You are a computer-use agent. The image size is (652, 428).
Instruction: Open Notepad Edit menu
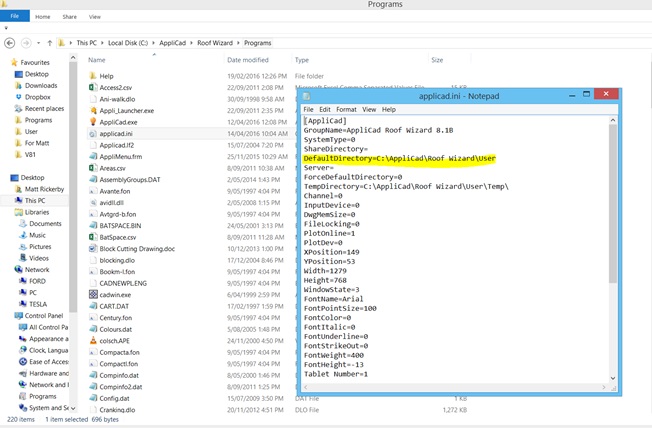coord(325,109)
